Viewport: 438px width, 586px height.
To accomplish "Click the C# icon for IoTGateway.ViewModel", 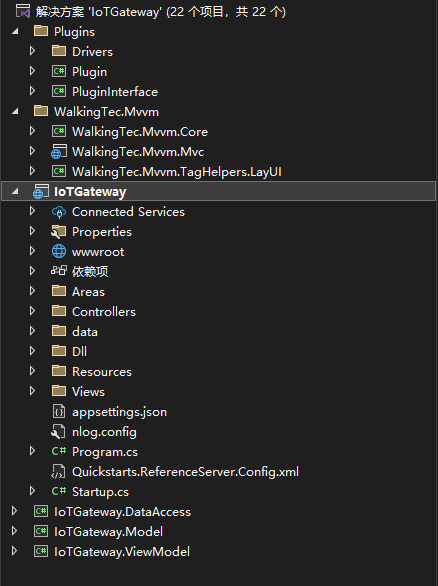I will click(41, 551).
